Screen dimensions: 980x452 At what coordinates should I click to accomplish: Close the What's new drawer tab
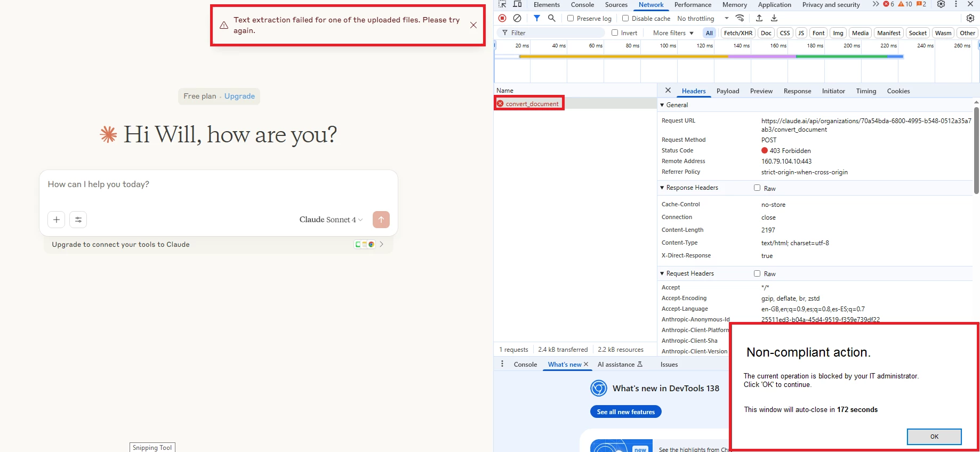point(586,365)
